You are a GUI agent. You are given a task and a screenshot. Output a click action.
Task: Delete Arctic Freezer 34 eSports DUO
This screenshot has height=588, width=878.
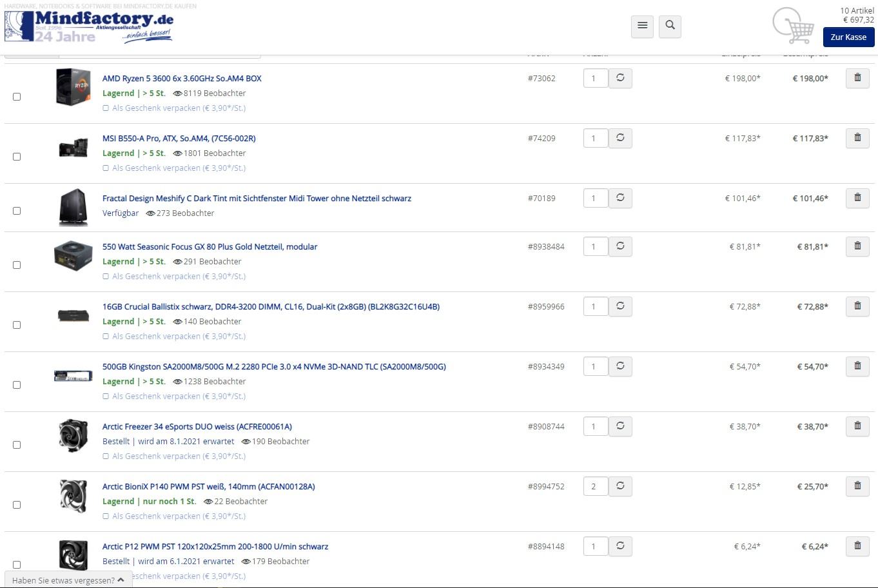tap(857, 426)
